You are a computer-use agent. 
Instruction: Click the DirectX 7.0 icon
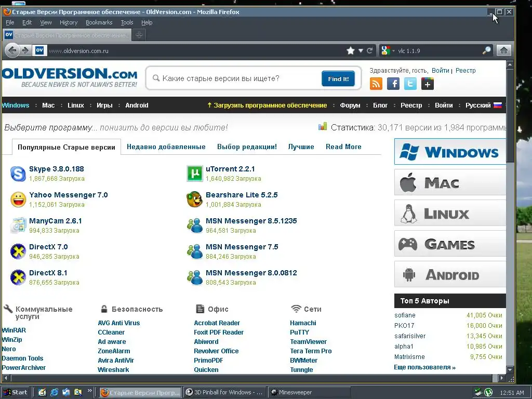(18, 251)
